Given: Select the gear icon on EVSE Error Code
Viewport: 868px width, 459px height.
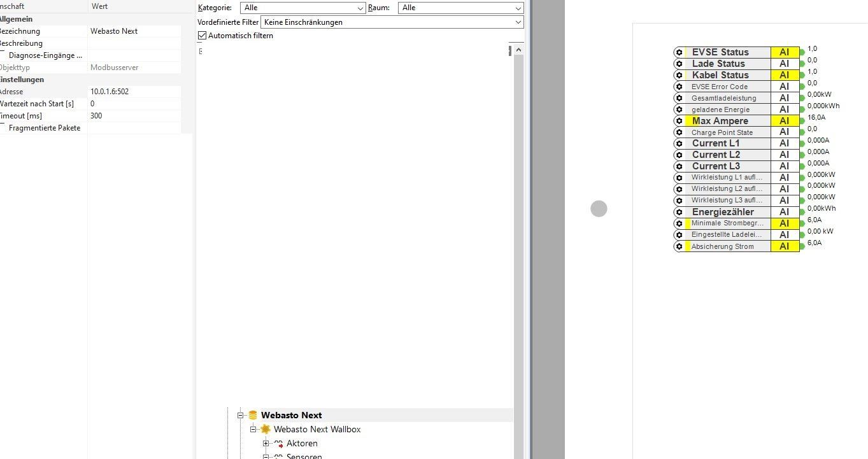Looking at the screenshot, I should point(679,87).
